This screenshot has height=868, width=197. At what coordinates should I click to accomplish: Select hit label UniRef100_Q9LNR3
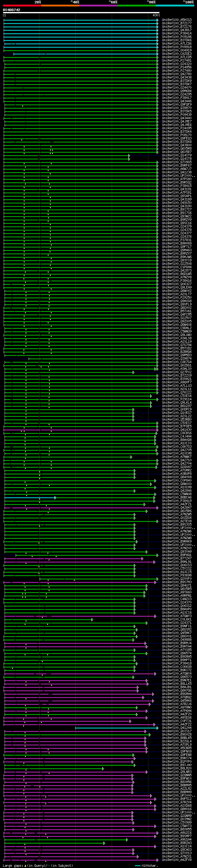click(x=177, y=772)
